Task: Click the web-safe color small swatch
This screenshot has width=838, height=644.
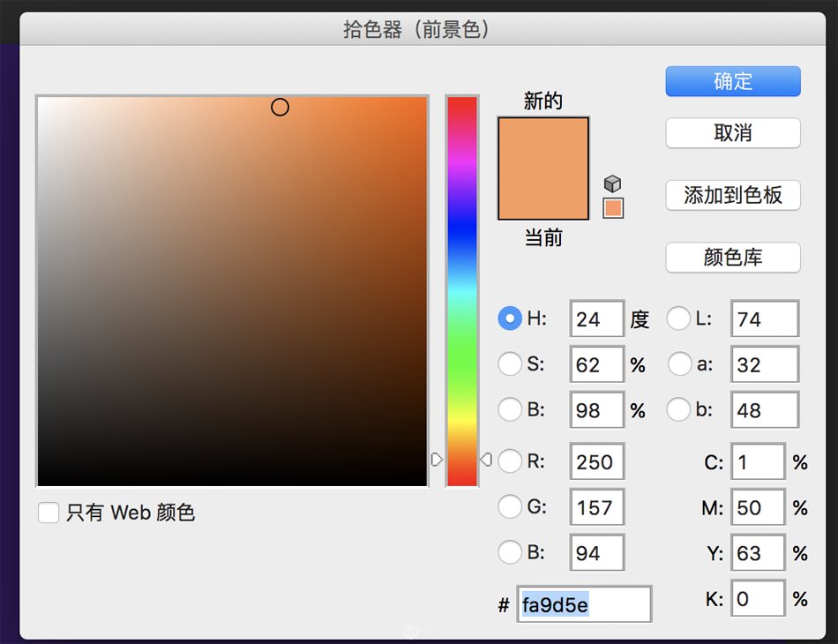Action: [x=613, y=208]
